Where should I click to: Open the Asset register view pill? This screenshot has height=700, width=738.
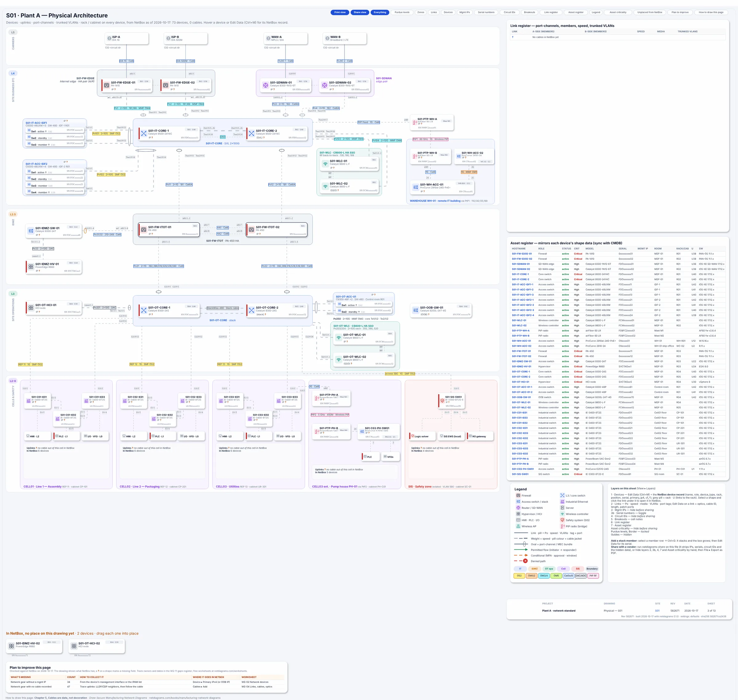click(576, 12)
